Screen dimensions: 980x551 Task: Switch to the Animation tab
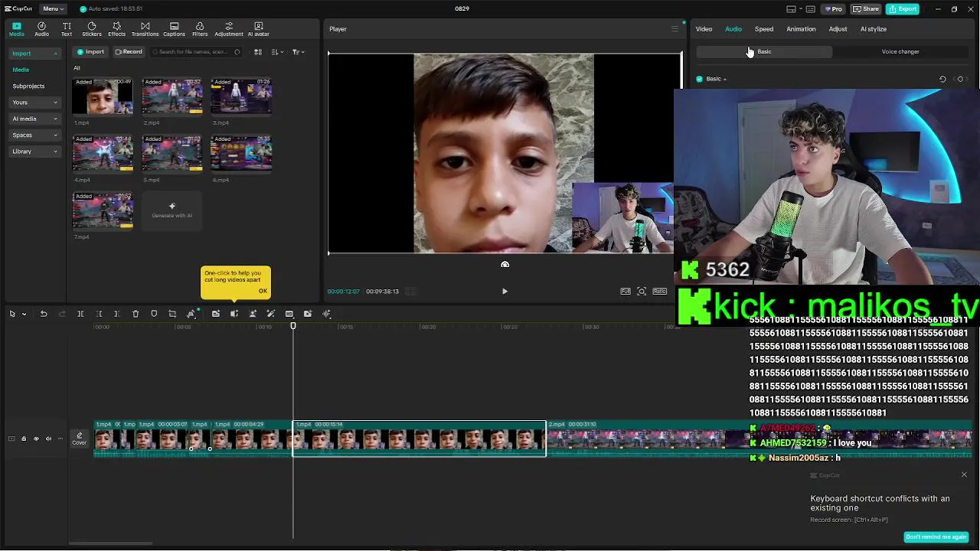801,29
